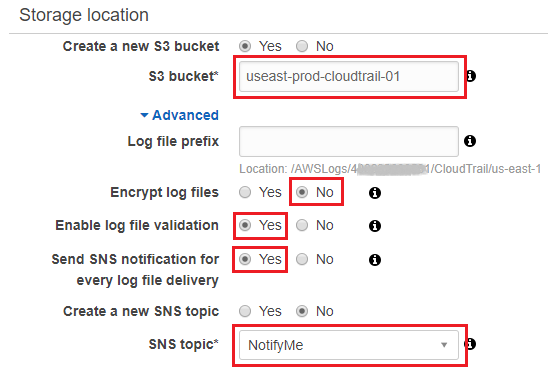
Task: Collapse the Advanced section
Action: (179, 115)
